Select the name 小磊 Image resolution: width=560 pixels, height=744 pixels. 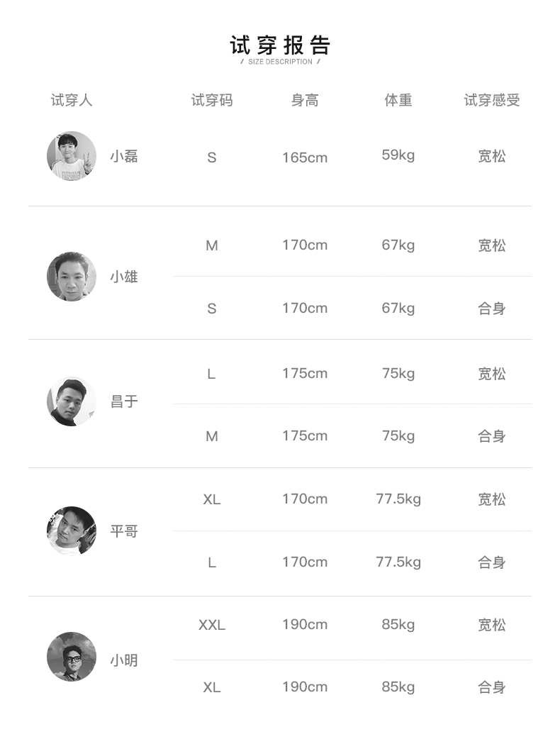tap(124, 156)
